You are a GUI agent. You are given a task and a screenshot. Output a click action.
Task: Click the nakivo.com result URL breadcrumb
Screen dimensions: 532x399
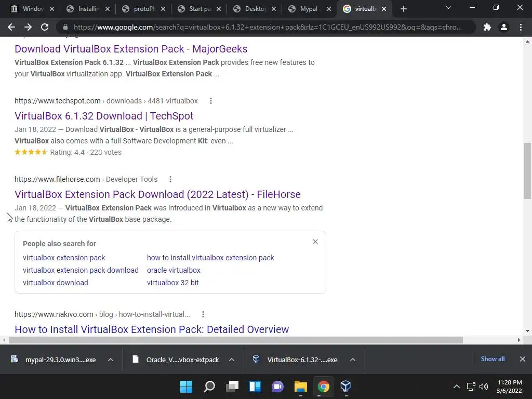102,314
